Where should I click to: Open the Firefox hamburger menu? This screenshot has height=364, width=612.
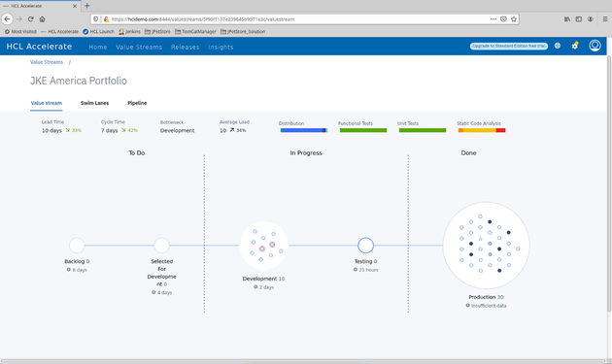click(x=605, y=18)
